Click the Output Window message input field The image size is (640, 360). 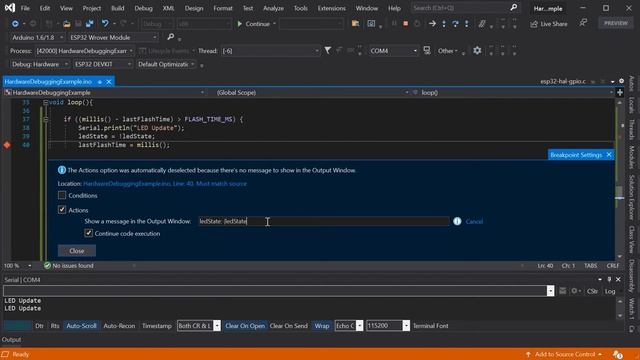click(324, 221)
